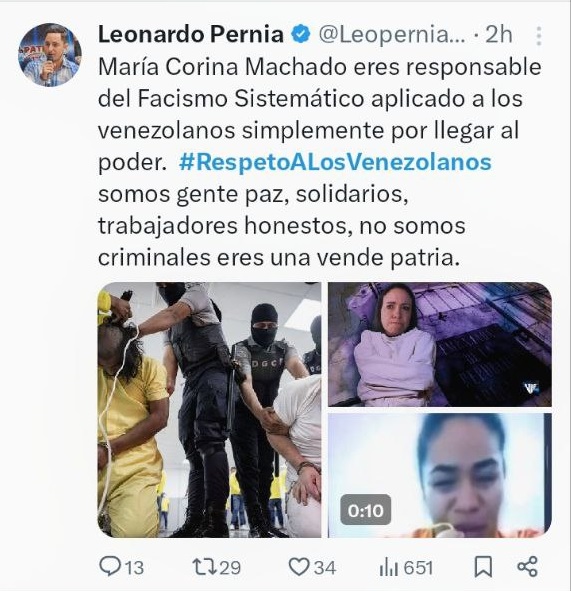
Task: Open the @Leopernia handle link
Action: pyautogui.click(x=392, y=34)
